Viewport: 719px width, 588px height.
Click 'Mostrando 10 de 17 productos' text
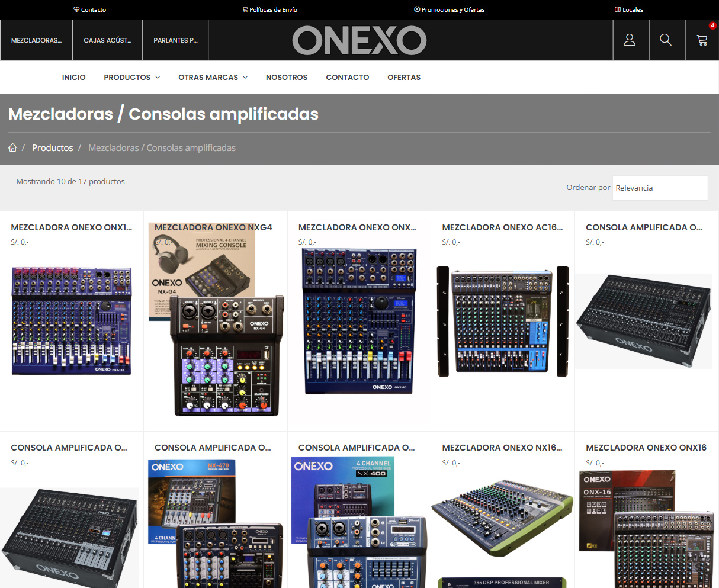(x=70, y=181)
